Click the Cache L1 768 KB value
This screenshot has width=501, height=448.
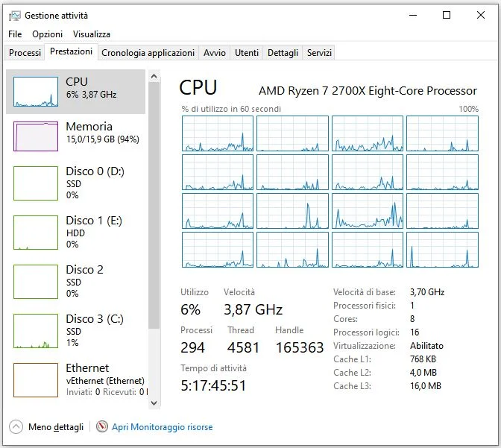point(423,359)
